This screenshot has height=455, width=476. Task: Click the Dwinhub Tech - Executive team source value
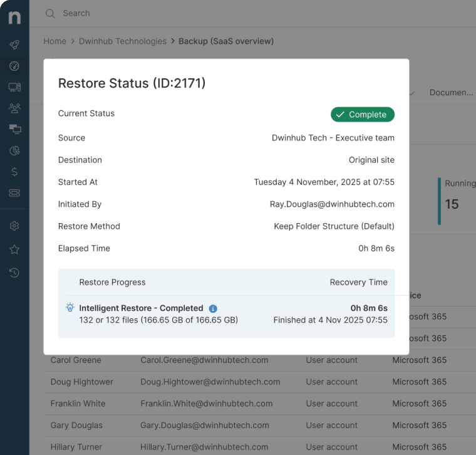pyautogui.click(x=333, y=138)
